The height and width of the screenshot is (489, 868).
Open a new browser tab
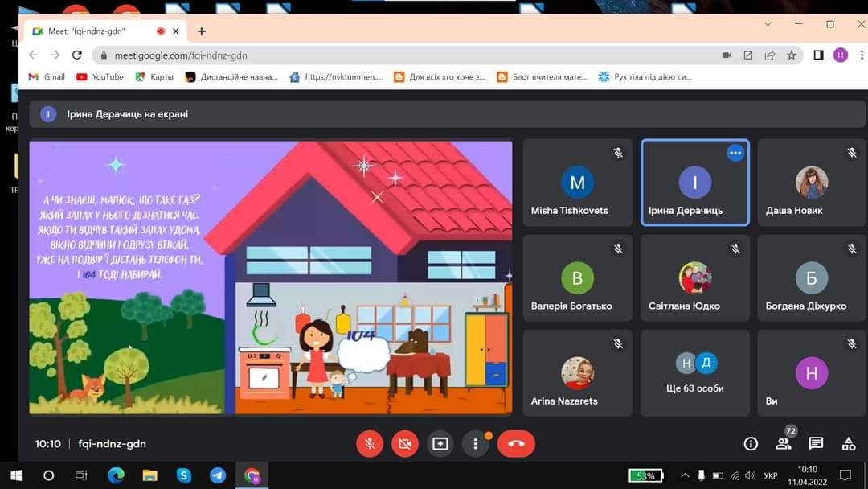(202, 31)
